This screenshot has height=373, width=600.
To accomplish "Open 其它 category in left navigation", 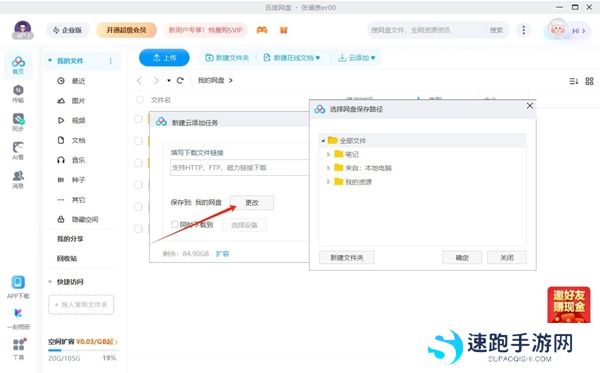I will 78,200.
